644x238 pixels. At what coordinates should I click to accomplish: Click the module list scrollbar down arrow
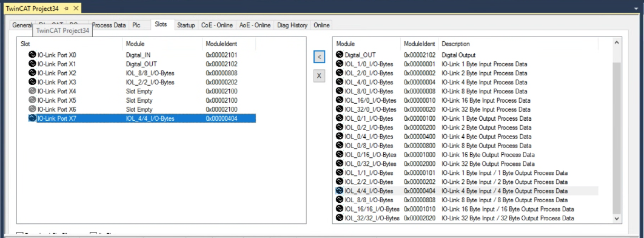617,219
